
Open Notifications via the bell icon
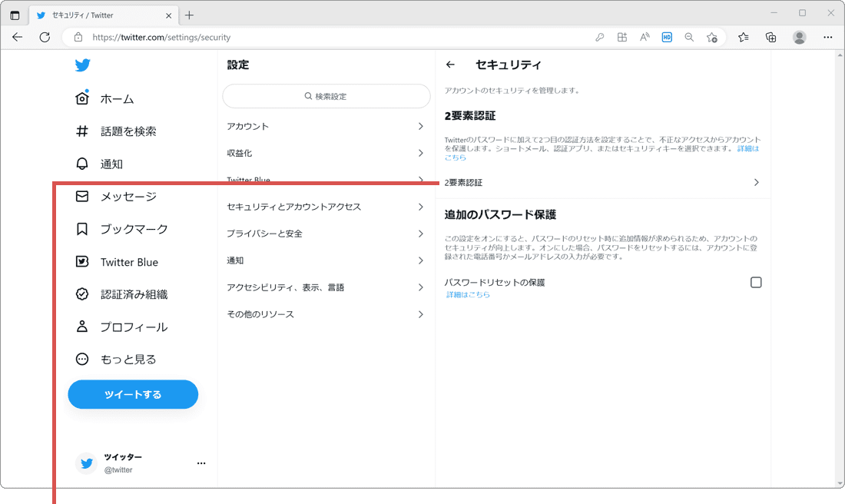(x=82, y=163)
